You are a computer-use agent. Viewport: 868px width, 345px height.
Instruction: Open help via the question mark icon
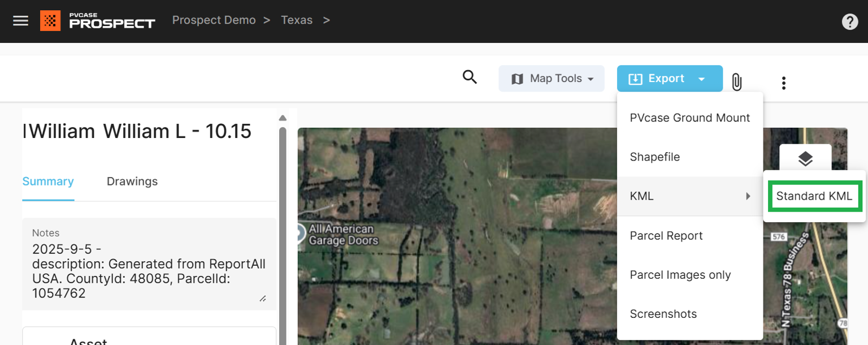pos(850,21)
